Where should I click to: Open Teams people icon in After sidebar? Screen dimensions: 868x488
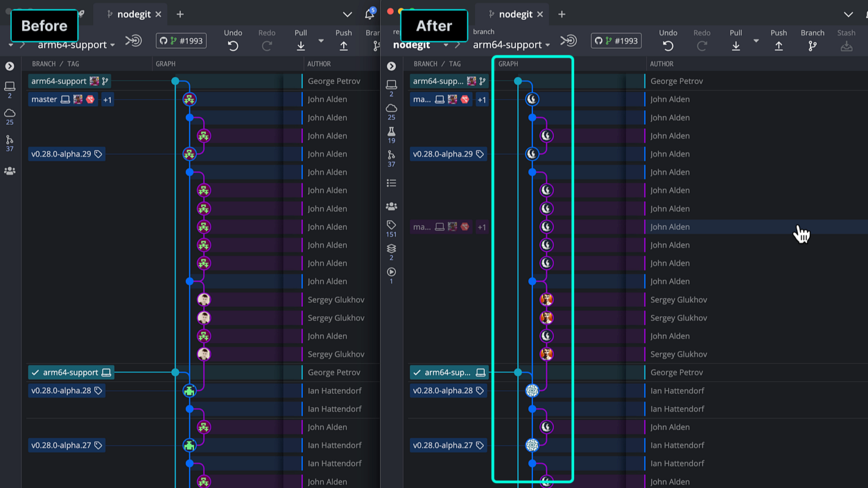coord(391,206)
